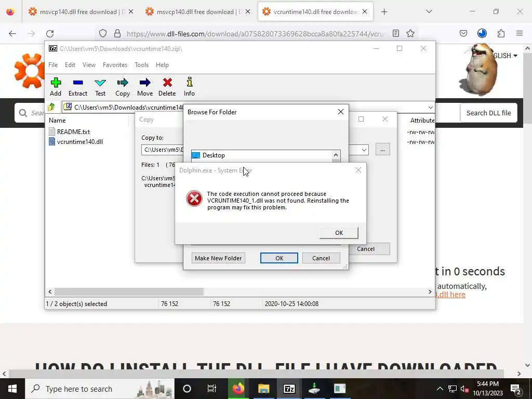Open File Explorer from the taskbar
532x399 pixels.
pos(263,389)
